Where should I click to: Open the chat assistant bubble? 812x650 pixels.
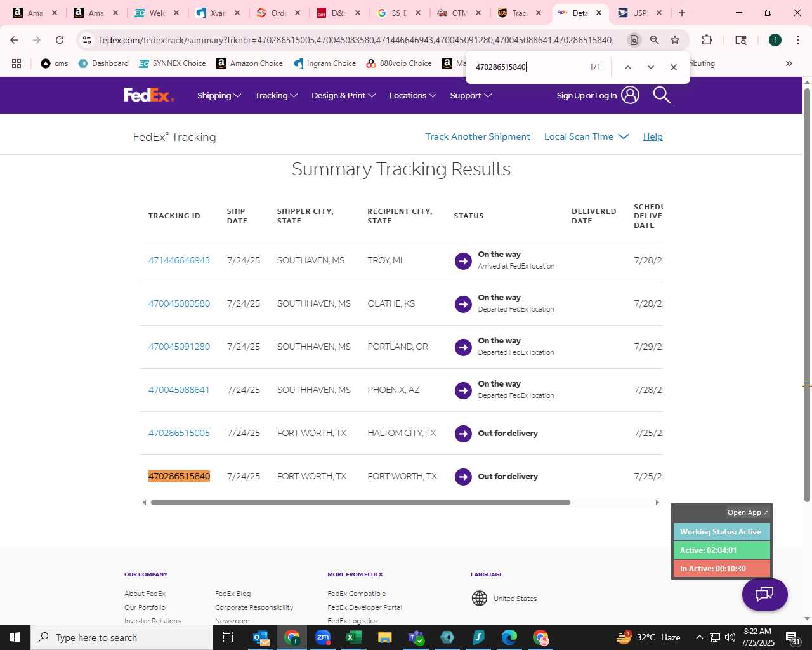click(765, 594)
